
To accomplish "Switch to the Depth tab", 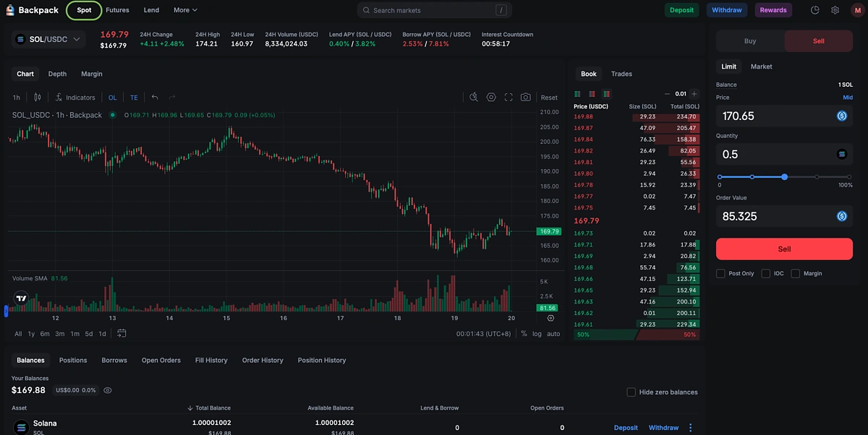I will 57,74.
